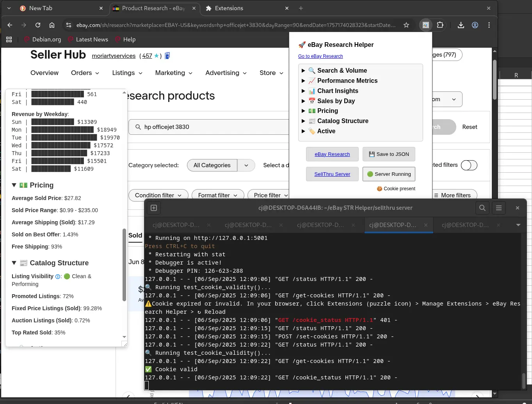The width and height of the screenshot is (532, 404).
Task: Click the stats panel vertical scrollbar
Action: click(124, 265)
